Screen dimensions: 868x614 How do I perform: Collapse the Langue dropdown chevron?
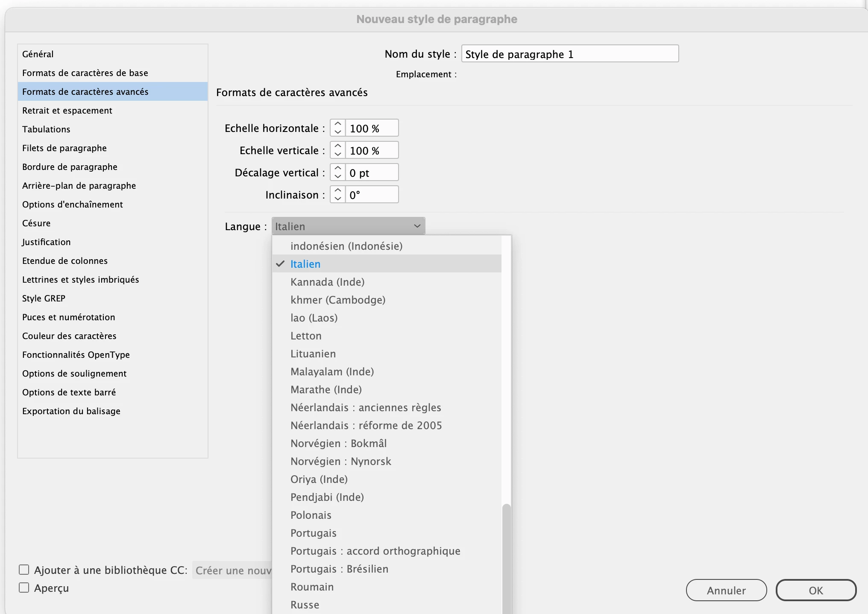(x=417, y=226)
